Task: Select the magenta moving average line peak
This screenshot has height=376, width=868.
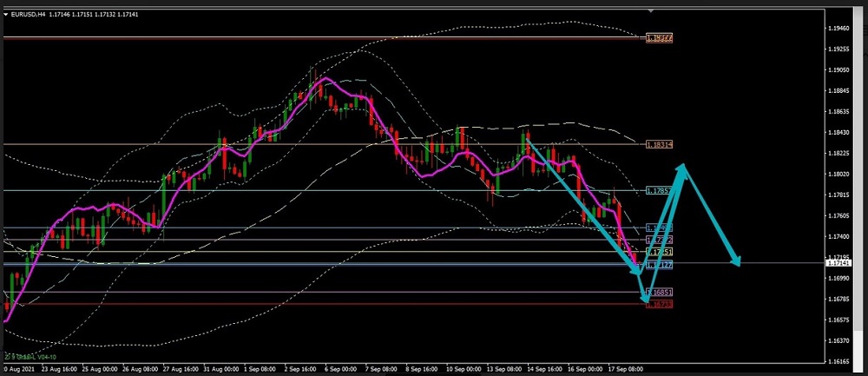Action: [x=325, y=79]
